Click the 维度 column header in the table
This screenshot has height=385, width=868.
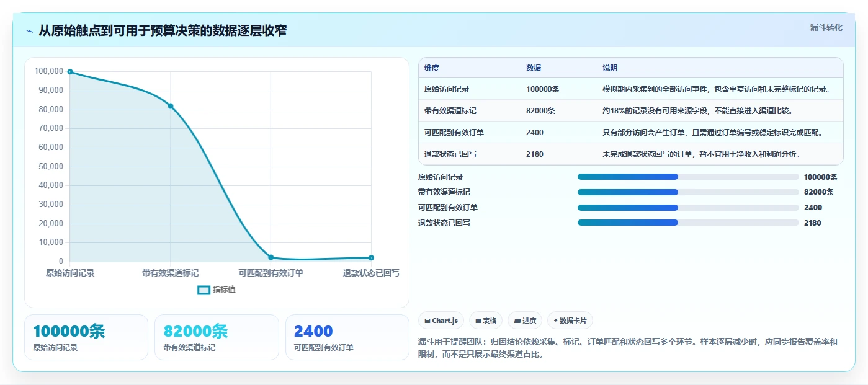coord(432,68)
